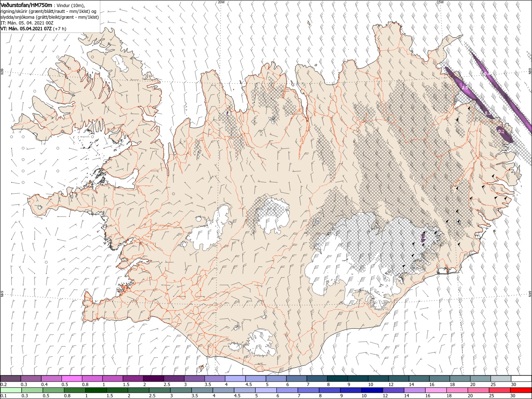Click the 15W longitude label at top
This screenshot has height=399, width=532.
(x=440, y=2)
